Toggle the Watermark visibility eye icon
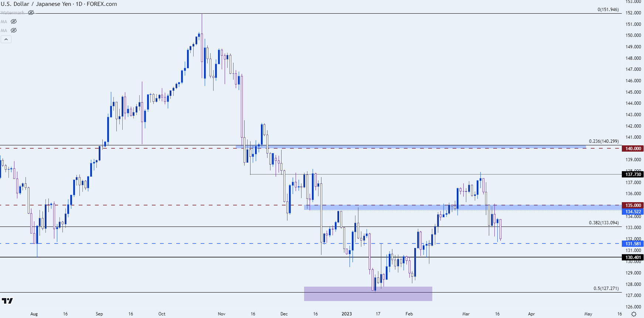 [31, 13]
